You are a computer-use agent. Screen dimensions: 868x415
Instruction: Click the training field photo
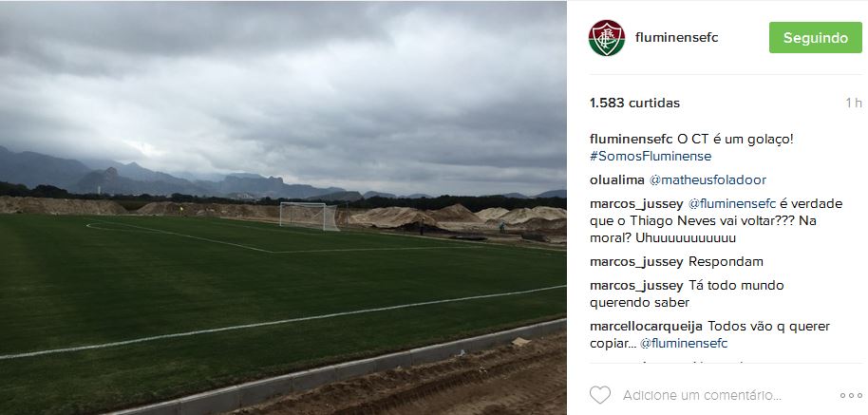[283, 207]
